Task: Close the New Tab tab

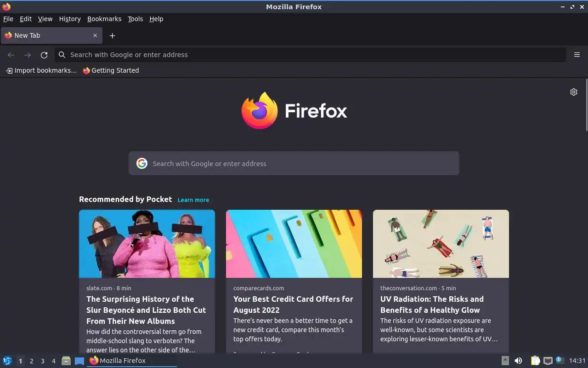Action: [95, 35]
